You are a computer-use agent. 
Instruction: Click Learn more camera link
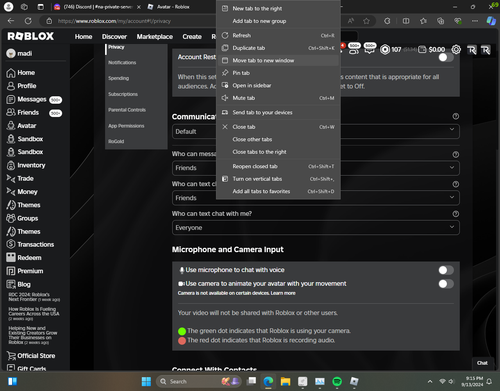coord(283,293)
